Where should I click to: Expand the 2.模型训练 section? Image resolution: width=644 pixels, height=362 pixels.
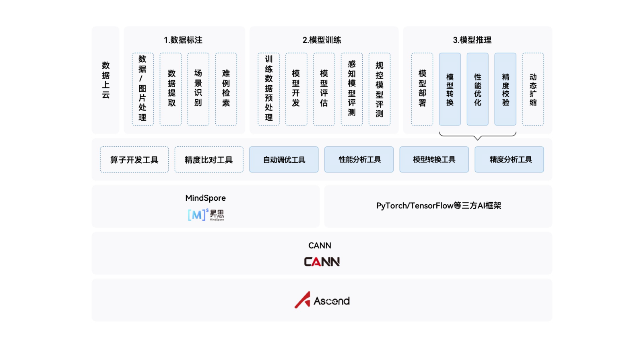click(323, 40)
